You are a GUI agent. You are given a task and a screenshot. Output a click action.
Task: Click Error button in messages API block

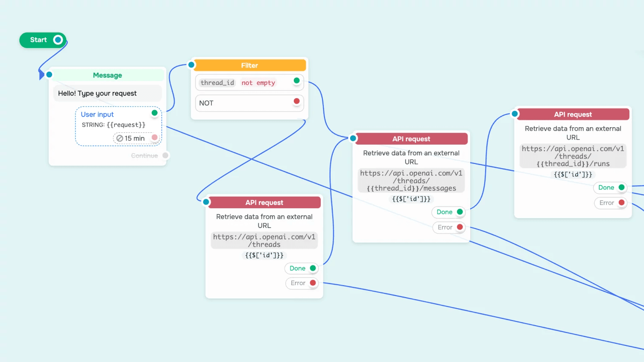point(449,228)
